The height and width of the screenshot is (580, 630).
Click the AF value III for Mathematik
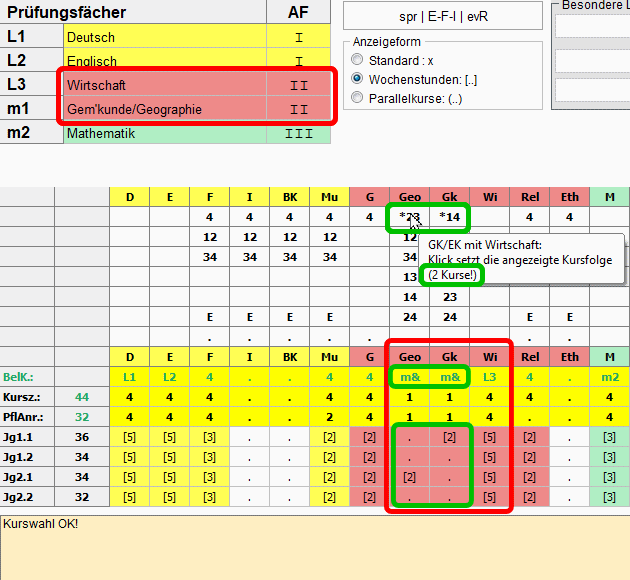[298, 133]
